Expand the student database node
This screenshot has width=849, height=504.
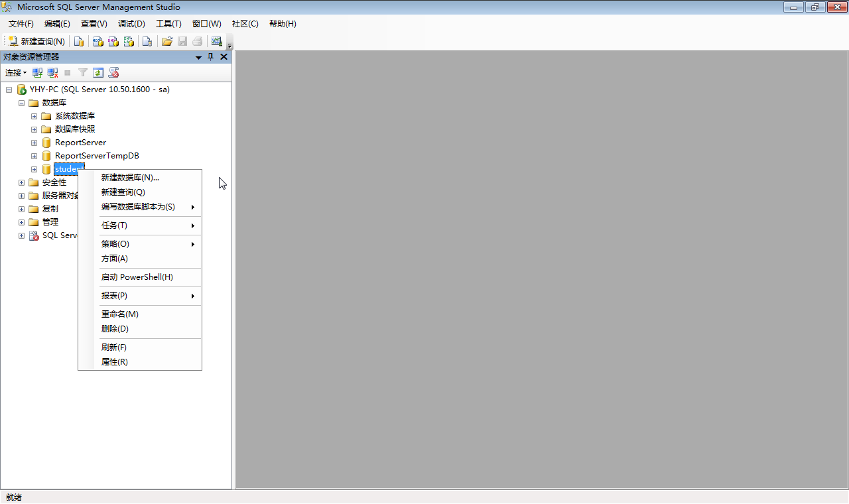pyautogui.click(x=34, y=169)
